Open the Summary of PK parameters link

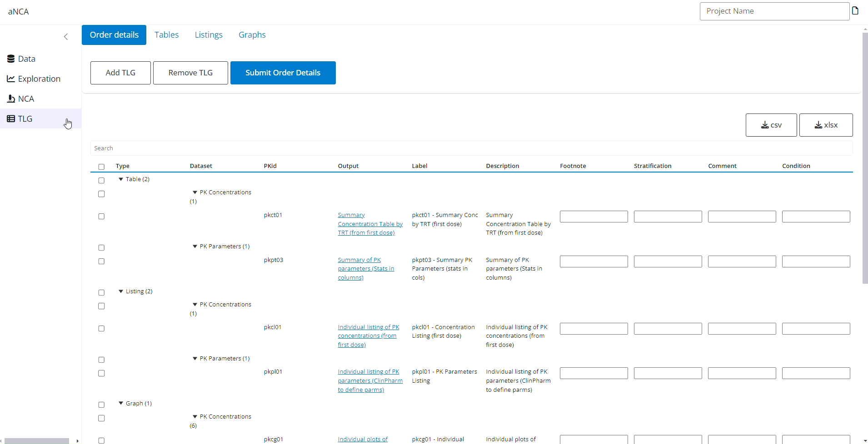(366, 268)
